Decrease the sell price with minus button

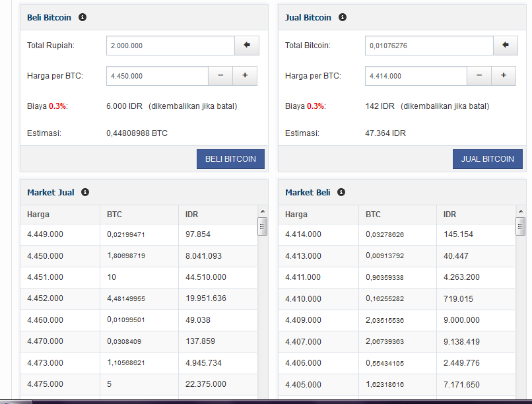[479, 76]
